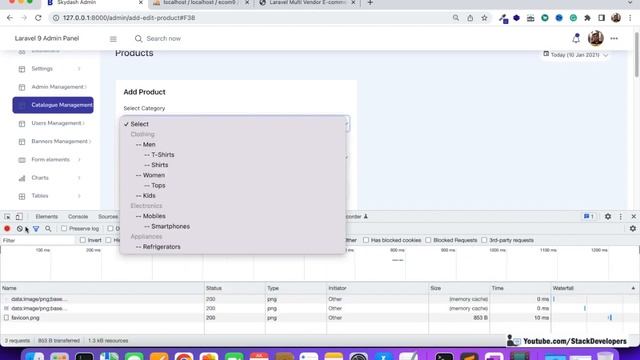Viewport: 640px width, 360px height.
Task: Toggle Has blocked cookies checkbox
Action: pyautogui.click(x=366, y=240)
